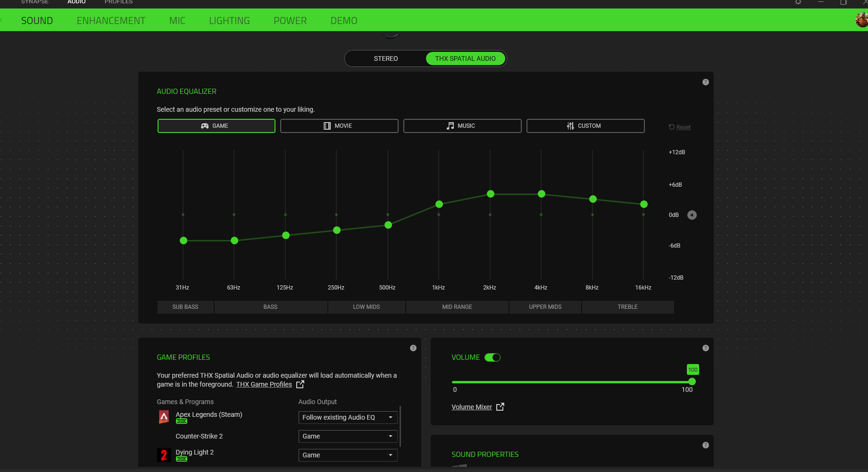Viewport: 868px width, 472px height.
Task: Click external link icon beside Volume Mixer
Action: point(500,406)
